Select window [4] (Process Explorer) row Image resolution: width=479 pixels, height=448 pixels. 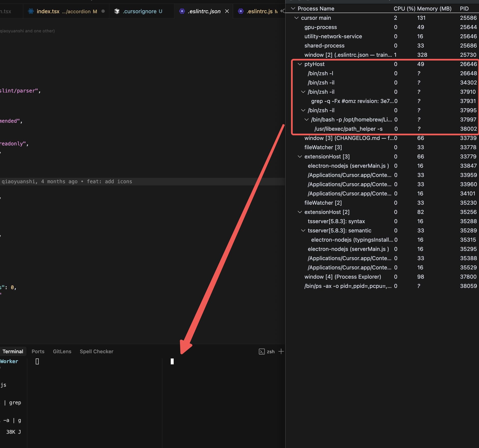tap(382, 277)
